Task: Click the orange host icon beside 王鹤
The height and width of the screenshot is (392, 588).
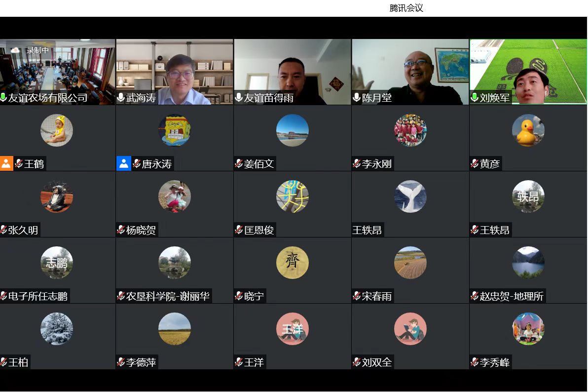Action: pyautogui.click(x=6, y=163)
